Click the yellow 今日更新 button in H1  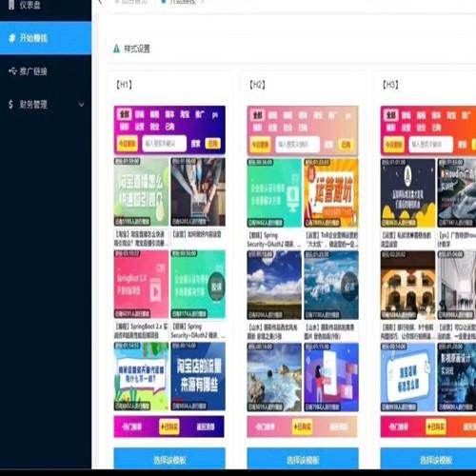[128, 144]
